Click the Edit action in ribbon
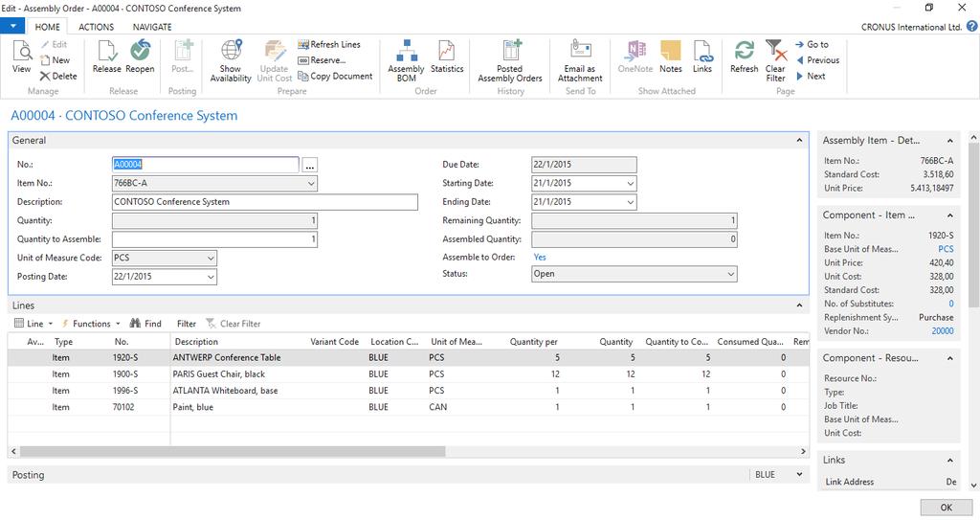 (x=54, y=44)
